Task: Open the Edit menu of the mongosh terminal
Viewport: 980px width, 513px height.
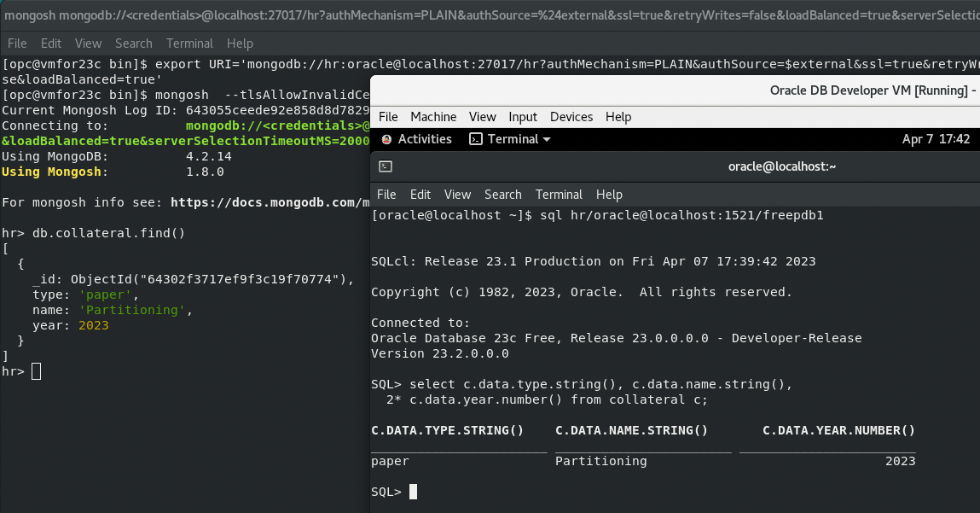Action: [52, 44]
